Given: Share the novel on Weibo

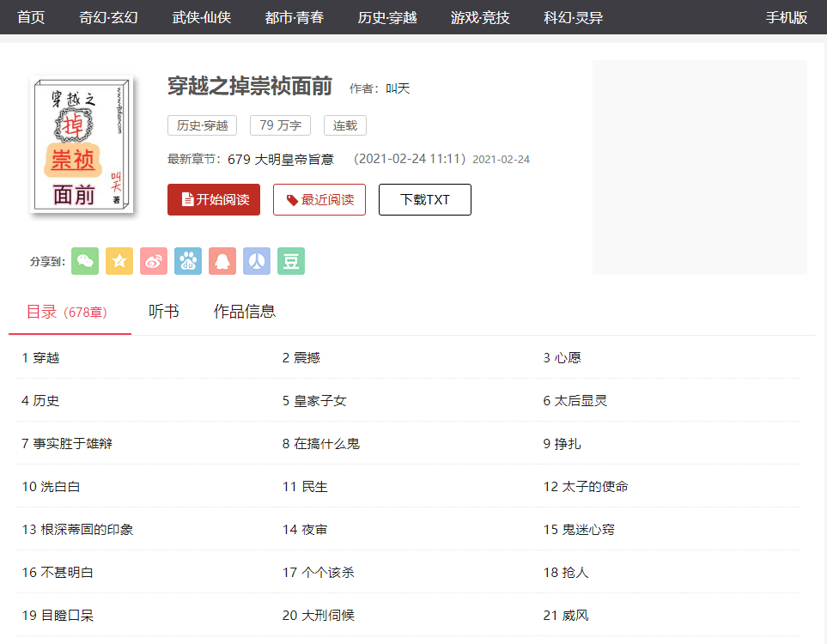Looking at the screenshot, I should (154, 261).
